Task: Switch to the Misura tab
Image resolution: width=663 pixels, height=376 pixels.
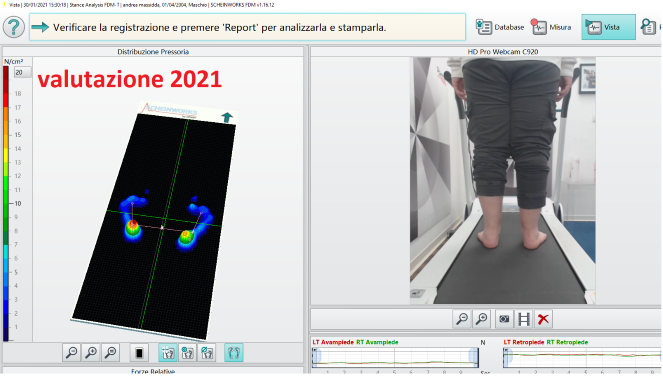Action: pos(551,27)
